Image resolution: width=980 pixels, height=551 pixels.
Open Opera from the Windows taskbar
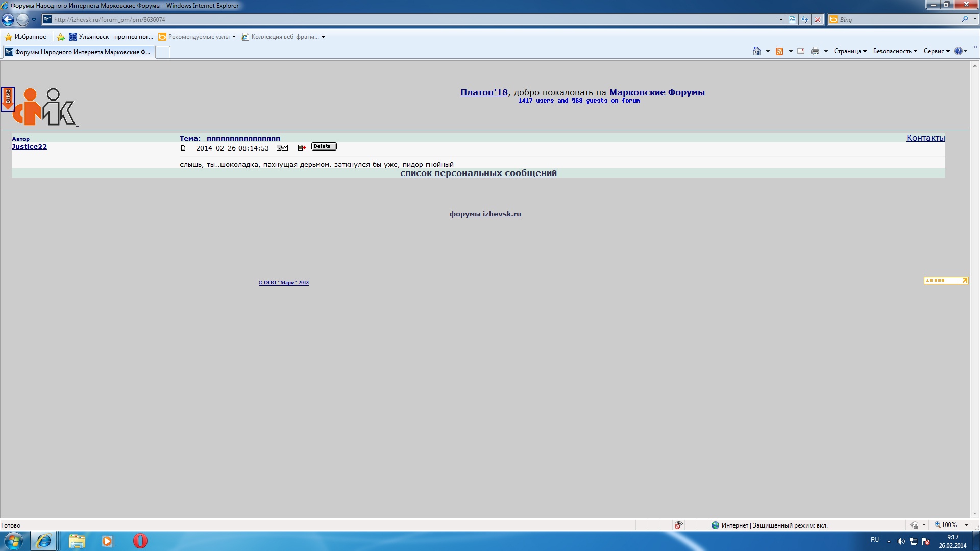tap(140, 541)
